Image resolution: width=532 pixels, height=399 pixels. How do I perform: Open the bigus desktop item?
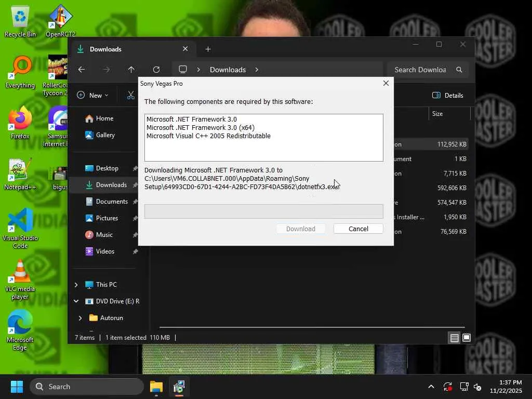59,178
